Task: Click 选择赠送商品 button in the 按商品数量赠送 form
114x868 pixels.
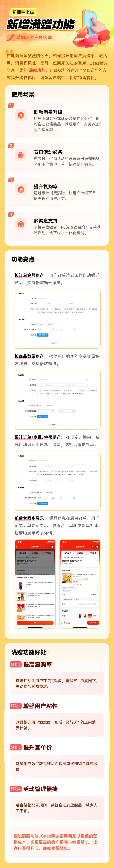Action: tap(42, 416)
